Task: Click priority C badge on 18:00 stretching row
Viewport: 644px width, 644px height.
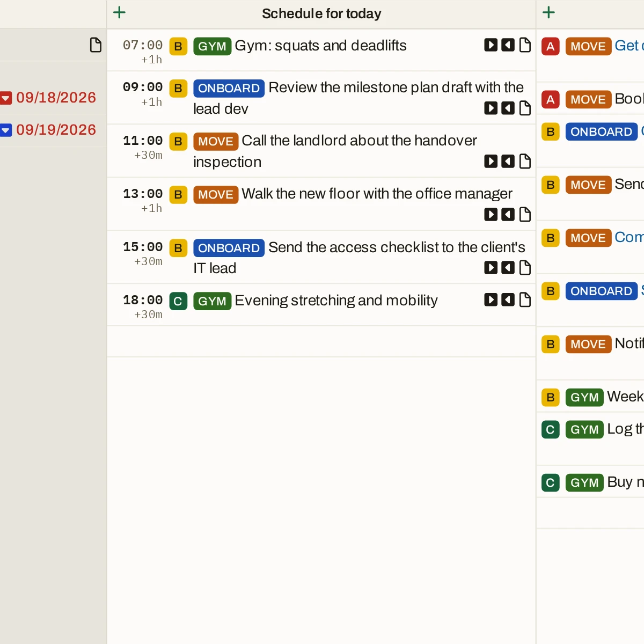Action: pyautogui.click(x=178, y=301)
